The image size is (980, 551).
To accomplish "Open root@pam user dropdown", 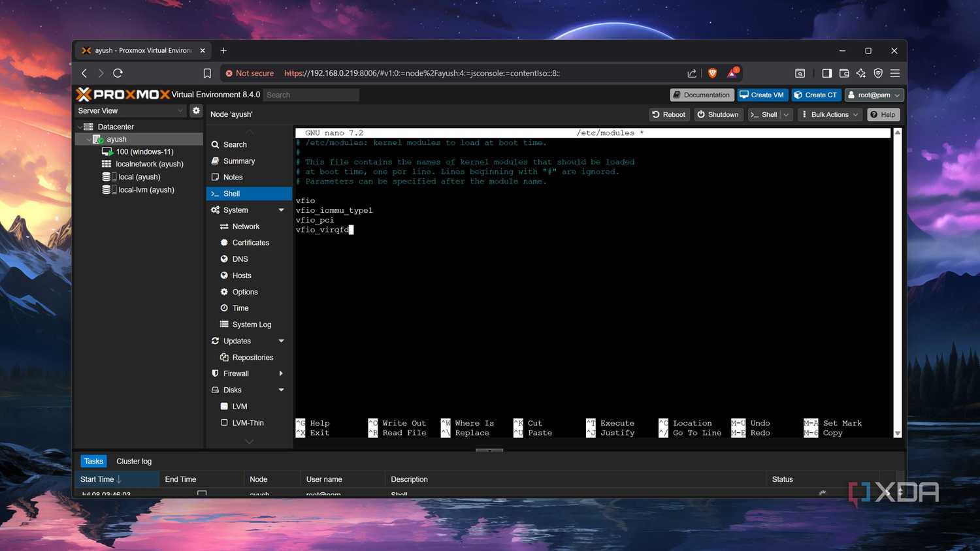I will point(874,95).
